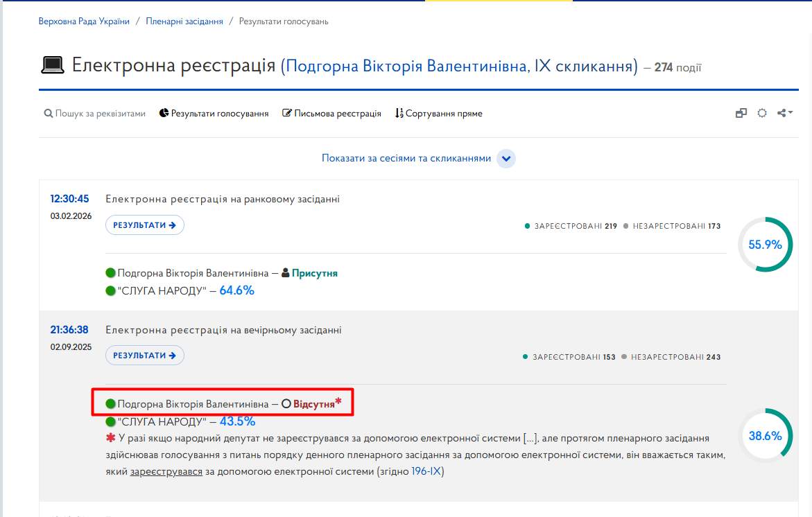Open time link 12:30:45
The image size is (812, 517).
click(69, 199)
